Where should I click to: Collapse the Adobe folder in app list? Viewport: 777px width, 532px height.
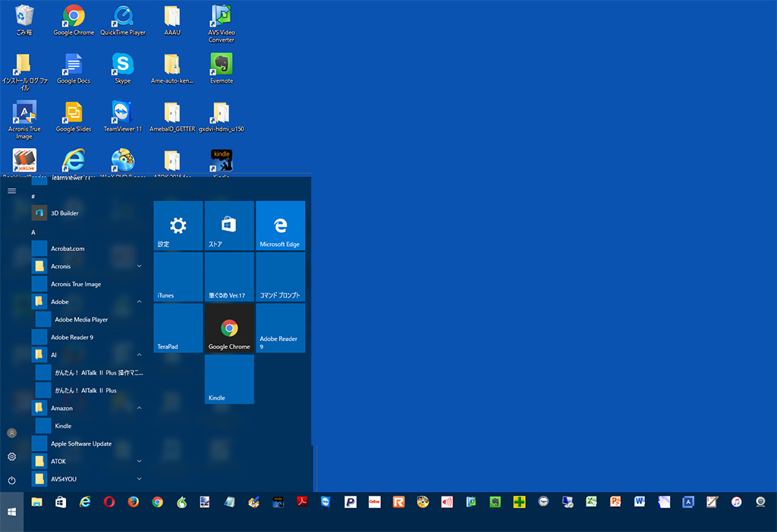[x=140, y=301]
